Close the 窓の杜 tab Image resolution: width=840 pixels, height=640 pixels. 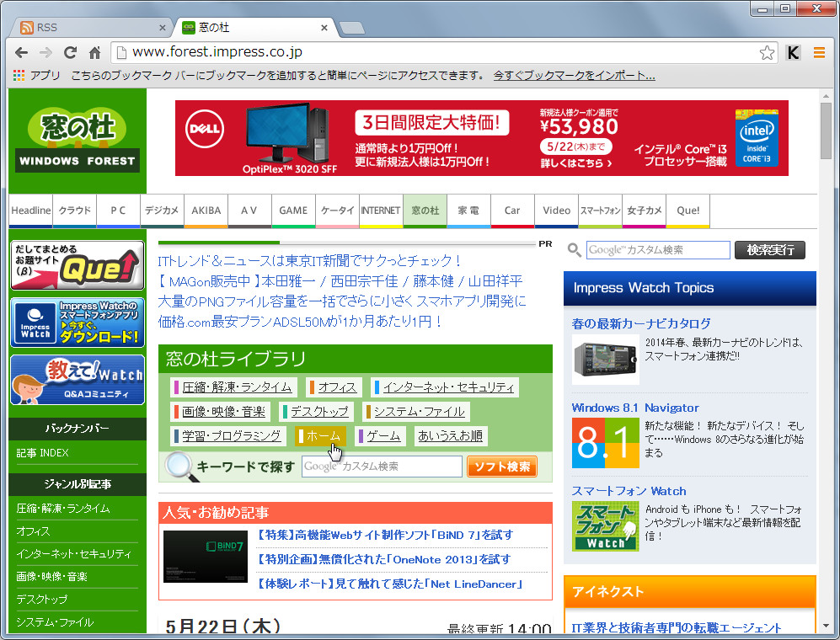(x=324, y=27)
